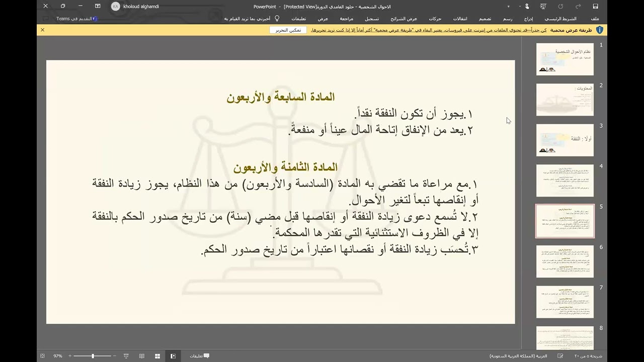The height and width of the screenshot is (362, 644).
Task: Select slide 3 thumbnail أولاً: النفقة
Action: 565,140
